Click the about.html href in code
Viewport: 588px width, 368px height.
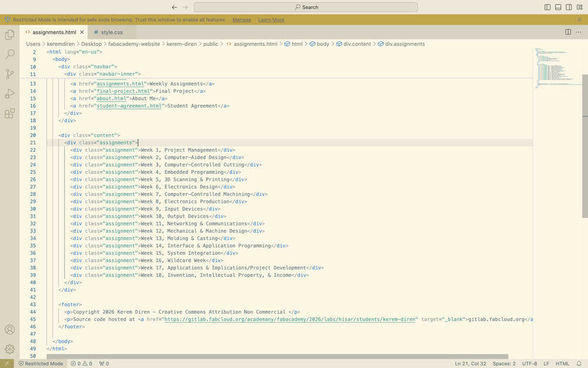click(x=111, y=98)
